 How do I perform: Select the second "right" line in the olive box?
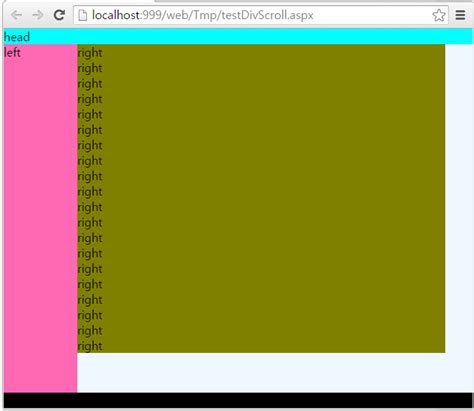[x=90, y=68]
